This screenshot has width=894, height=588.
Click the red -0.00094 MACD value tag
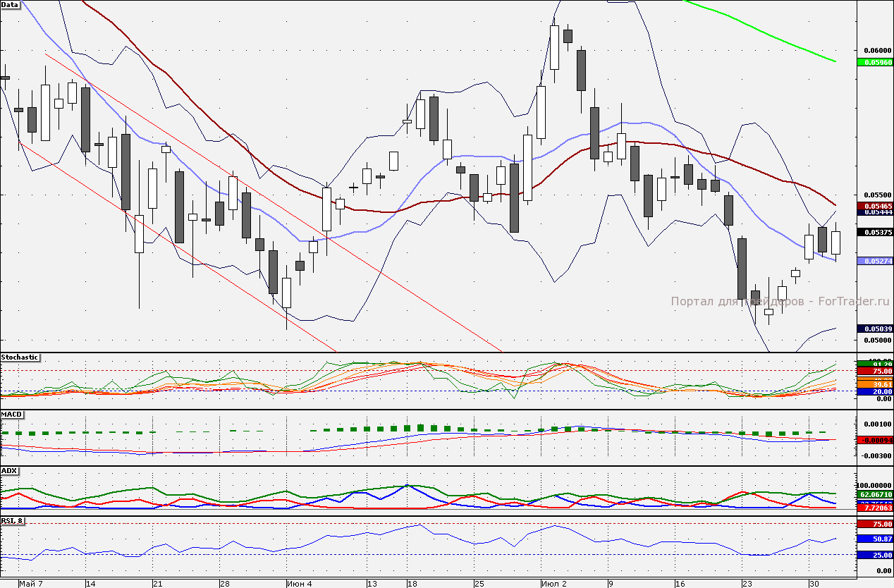click(875, 440)
